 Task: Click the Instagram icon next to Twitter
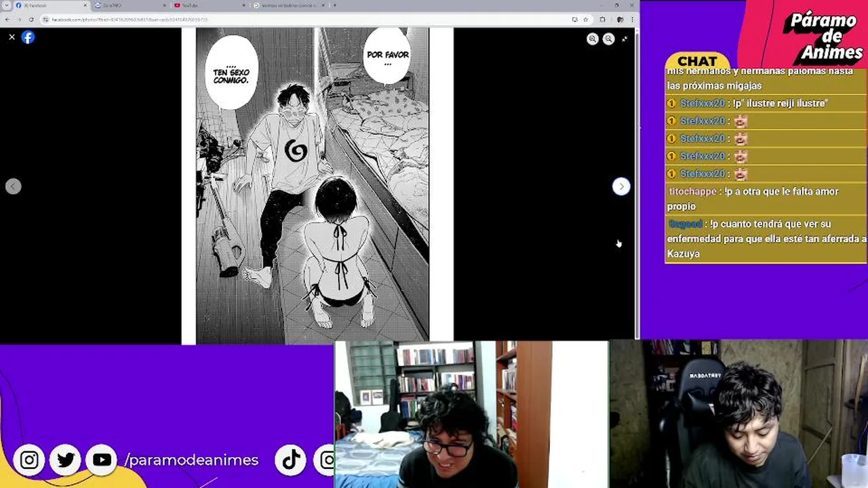point(29,460)
